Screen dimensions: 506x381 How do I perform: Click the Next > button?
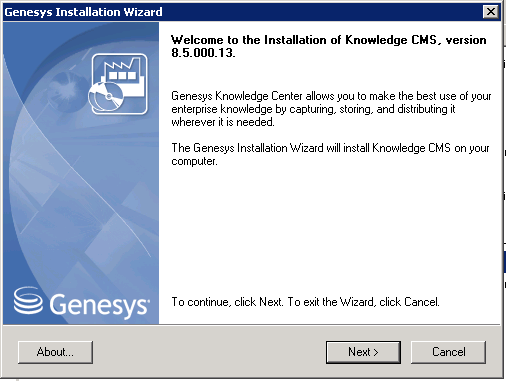[x=363, y=352]
